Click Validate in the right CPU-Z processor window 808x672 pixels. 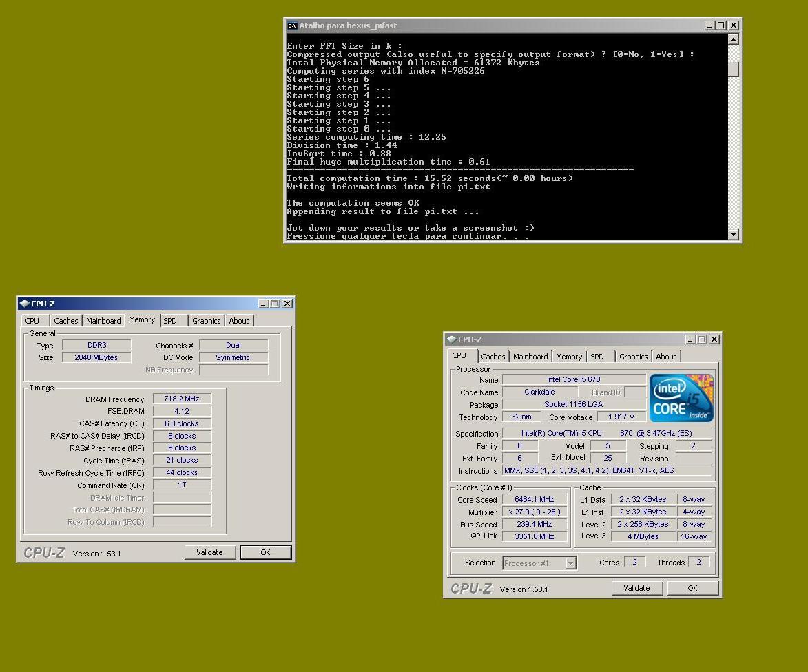(x=637, y=588)
